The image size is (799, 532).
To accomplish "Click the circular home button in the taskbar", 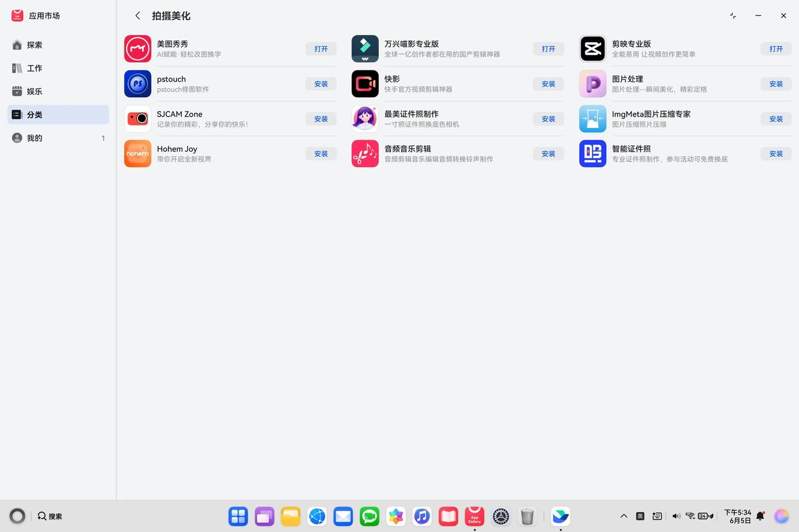I will [x=17, y=516].
